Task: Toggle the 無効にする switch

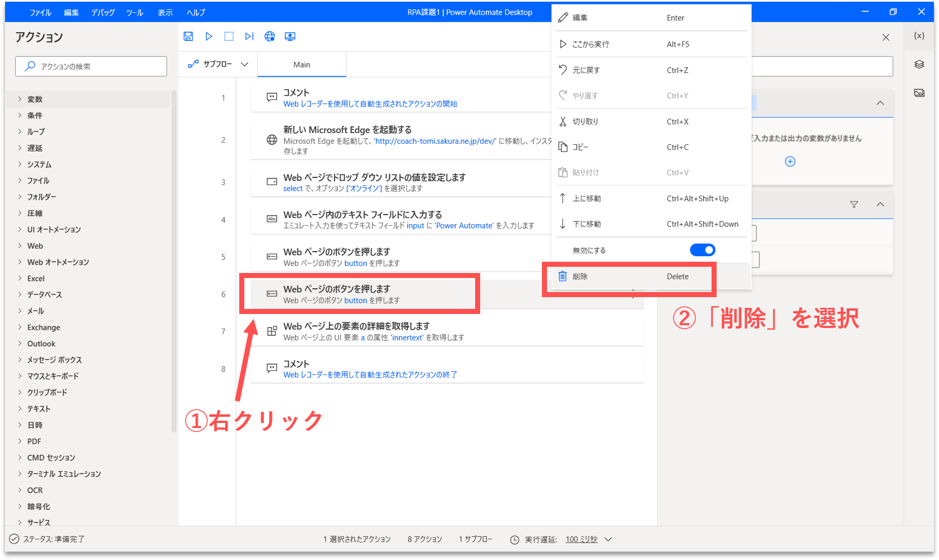Action: (702, 250)
